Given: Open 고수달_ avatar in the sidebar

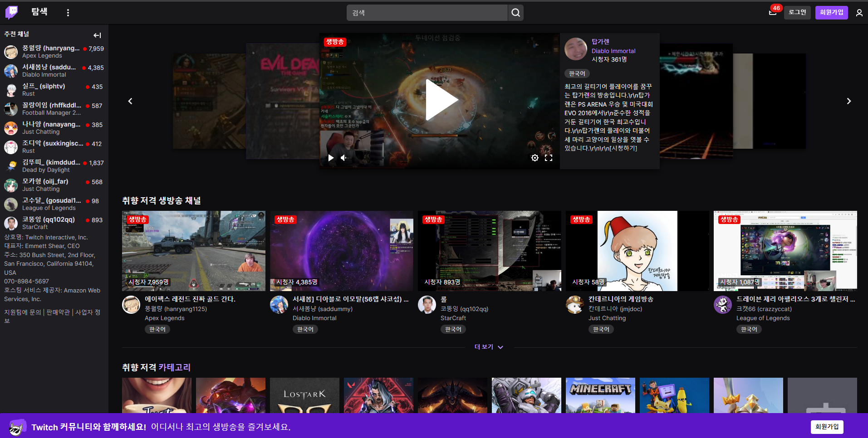Looking at the screenshot, I should [11, 204].
